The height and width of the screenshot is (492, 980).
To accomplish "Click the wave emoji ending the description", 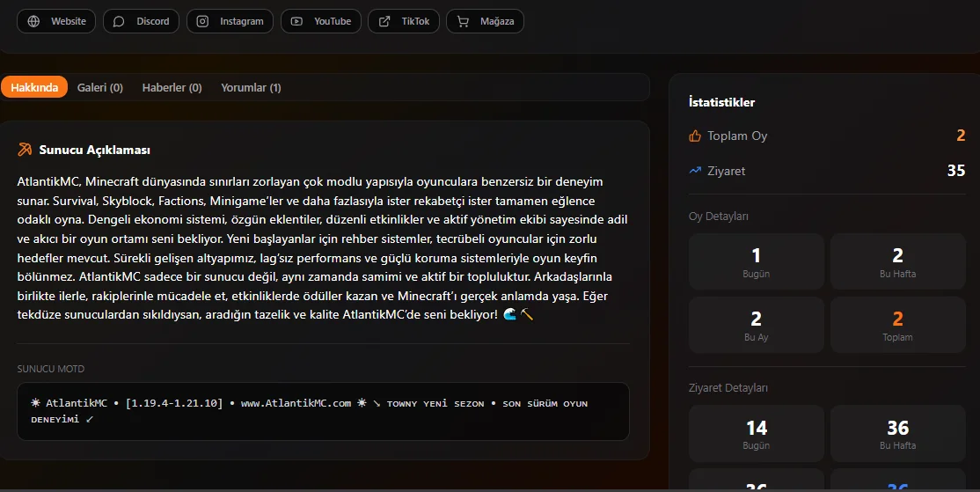I will point(510,314).
